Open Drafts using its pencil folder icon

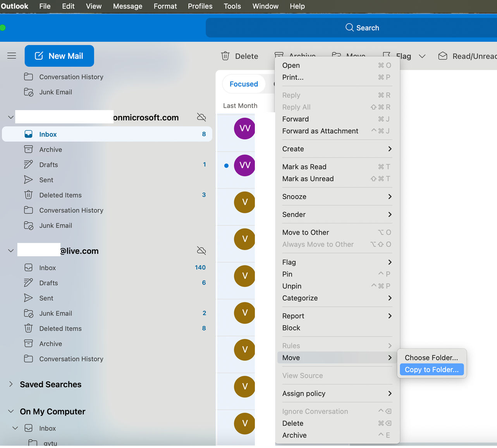[x=28, y=164]
